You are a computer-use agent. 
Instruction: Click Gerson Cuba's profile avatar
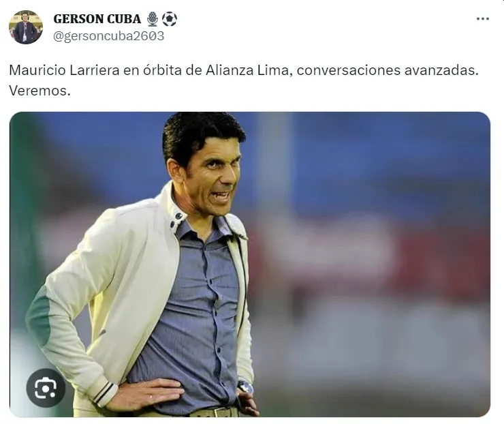(26, 27)
